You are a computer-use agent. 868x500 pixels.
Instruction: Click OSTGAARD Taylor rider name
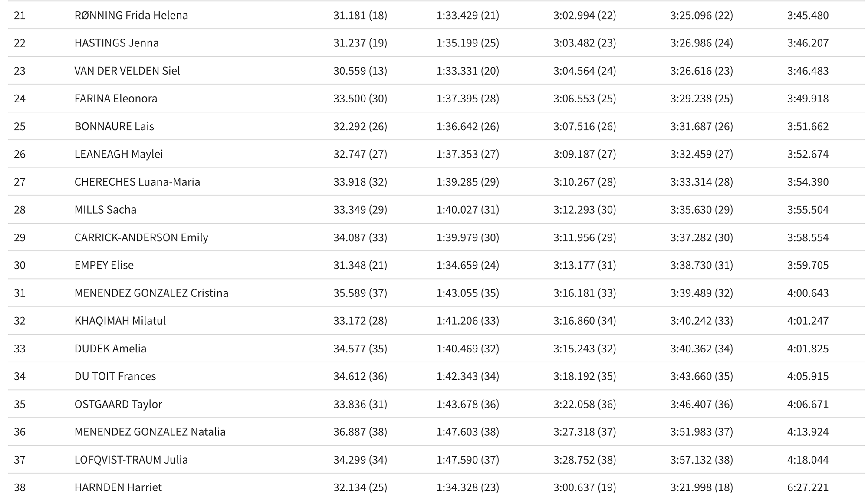pyautogui.click(x=118, y=404)
